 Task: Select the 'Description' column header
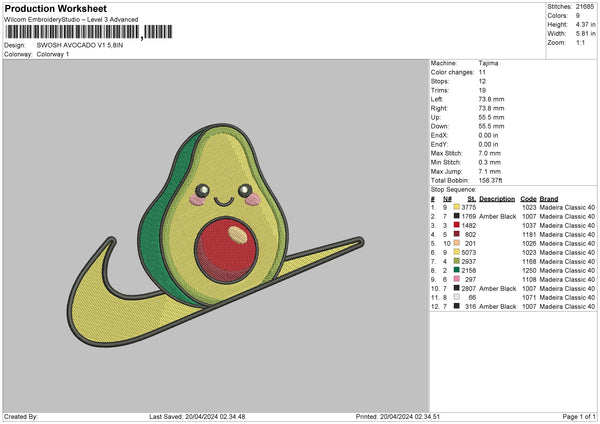coord(497,199)
